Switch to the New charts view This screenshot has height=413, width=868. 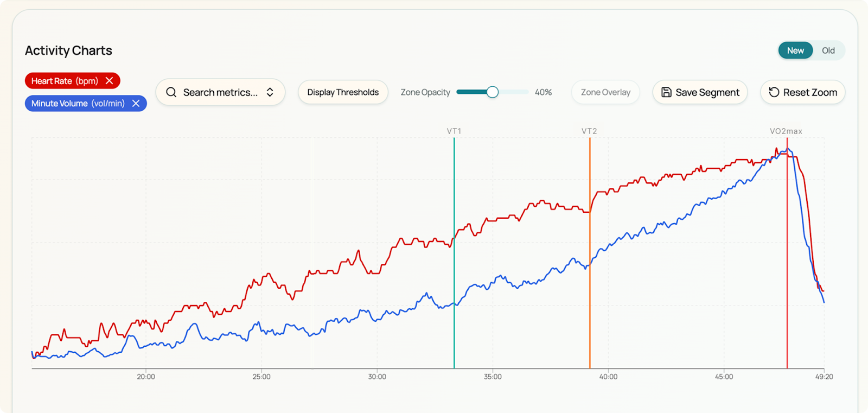[x=795, y=50]
